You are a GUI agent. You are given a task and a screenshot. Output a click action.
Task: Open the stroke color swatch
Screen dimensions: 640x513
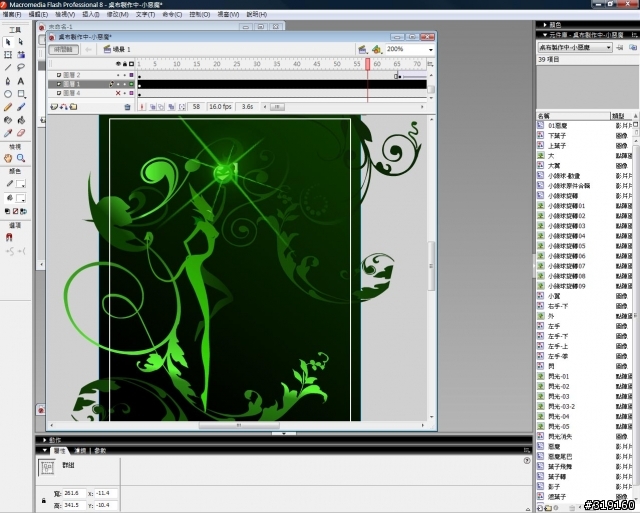(x=21, y=184)
